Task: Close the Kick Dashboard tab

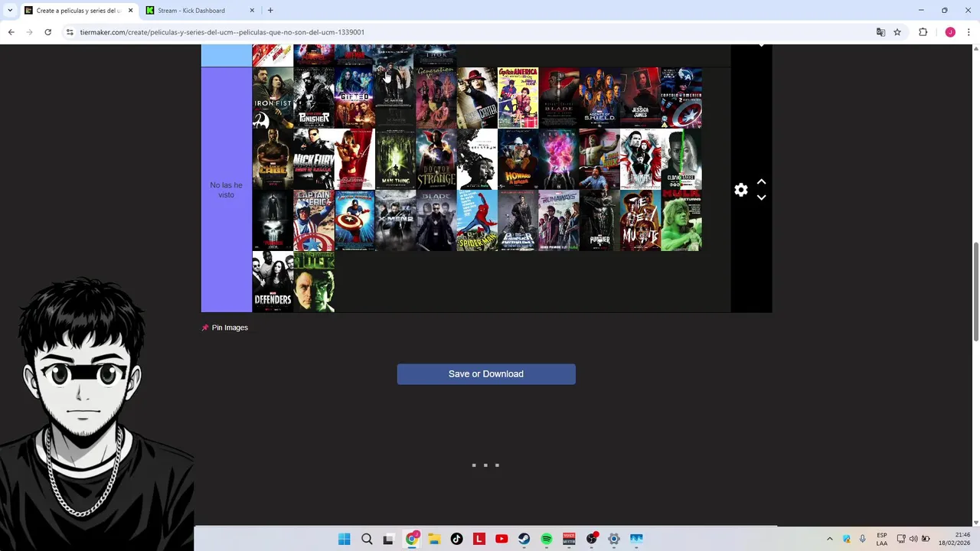Action: [253, 11]
